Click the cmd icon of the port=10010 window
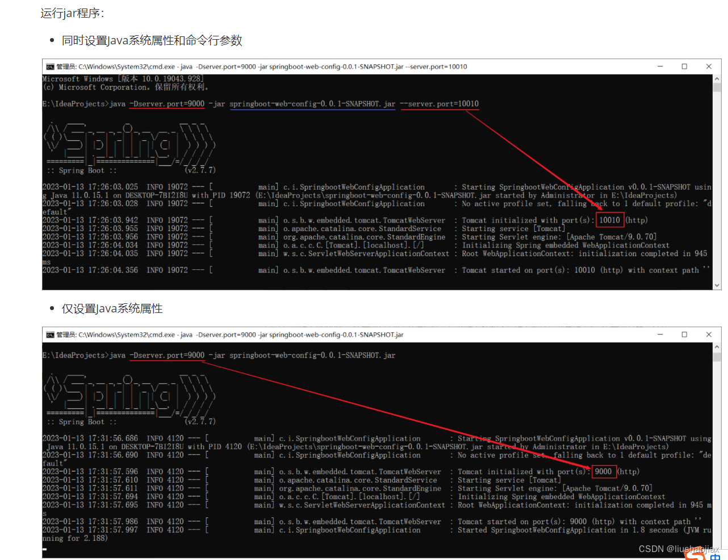Viewport: 728px width, 560px height. (50, 66)
